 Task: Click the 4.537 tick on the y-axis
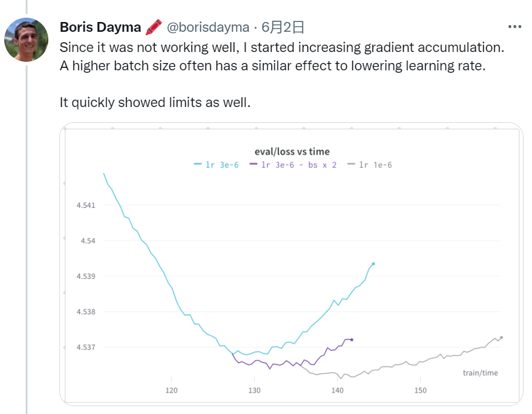85,347
